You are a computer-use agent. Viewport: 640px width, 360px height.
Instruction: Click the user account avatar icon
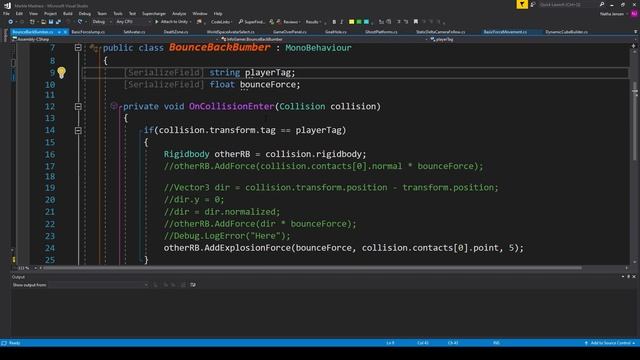pos(634,13)
